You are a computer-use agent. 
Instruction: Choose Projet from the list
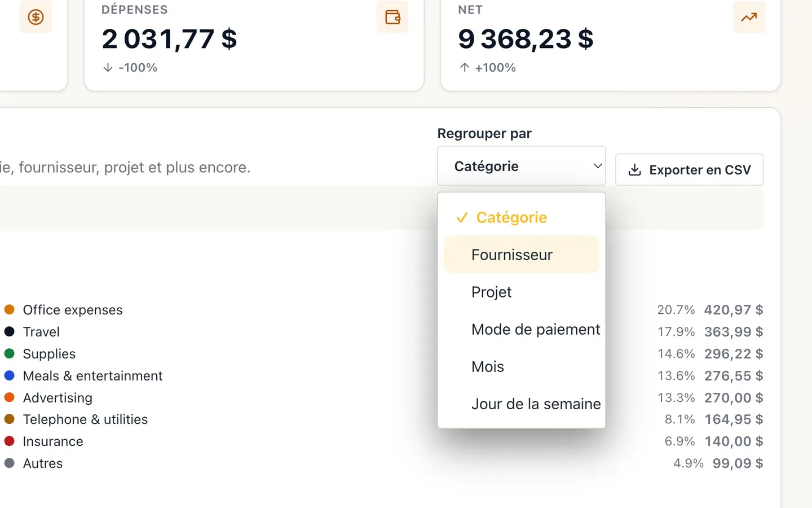[x=522, y=292]
